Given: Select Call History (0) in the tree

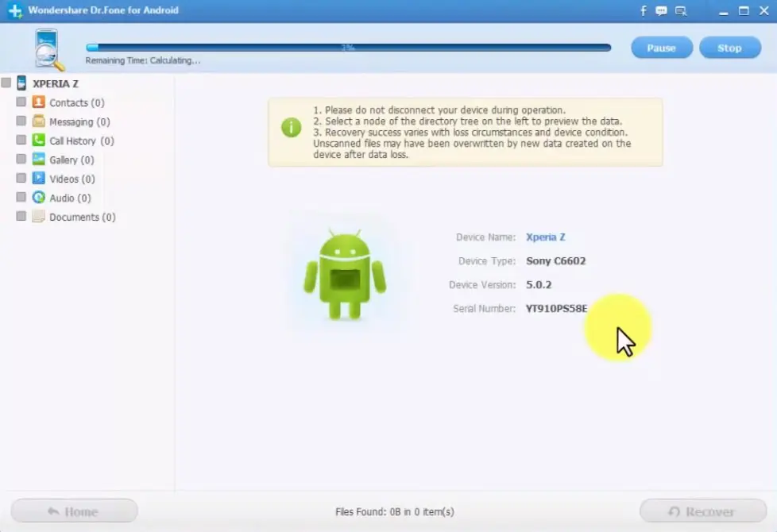Looking at the screenshot, I should [82, 141].
